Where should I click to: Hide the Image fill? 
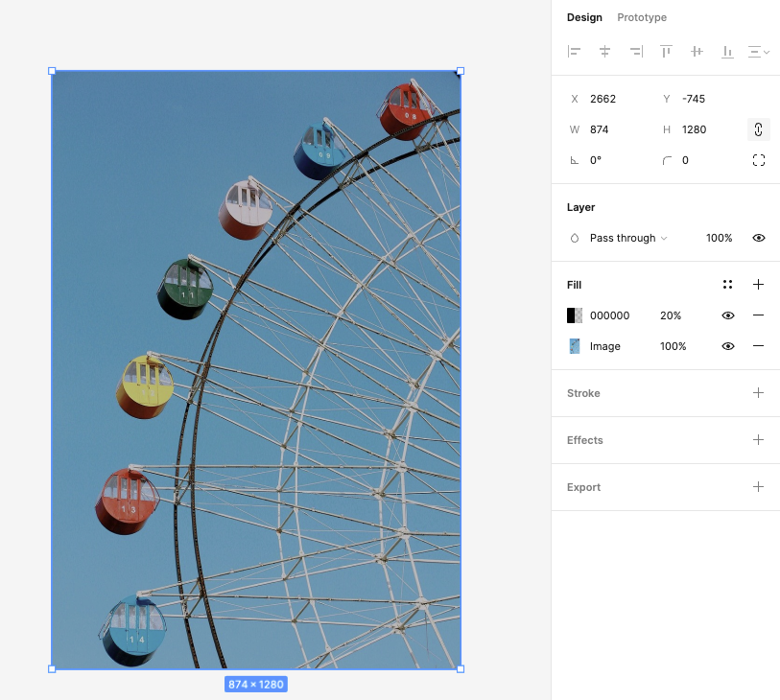[x=728, y=346]
